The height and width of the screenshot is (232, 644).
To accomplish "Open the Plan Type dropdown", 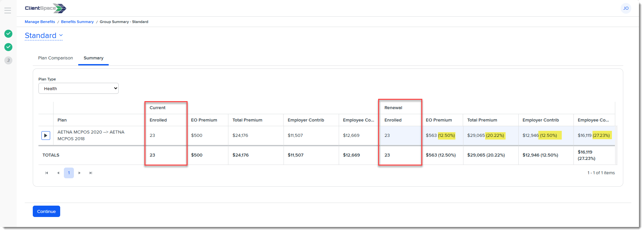I will pyautogui.click(x=79, y=88).
